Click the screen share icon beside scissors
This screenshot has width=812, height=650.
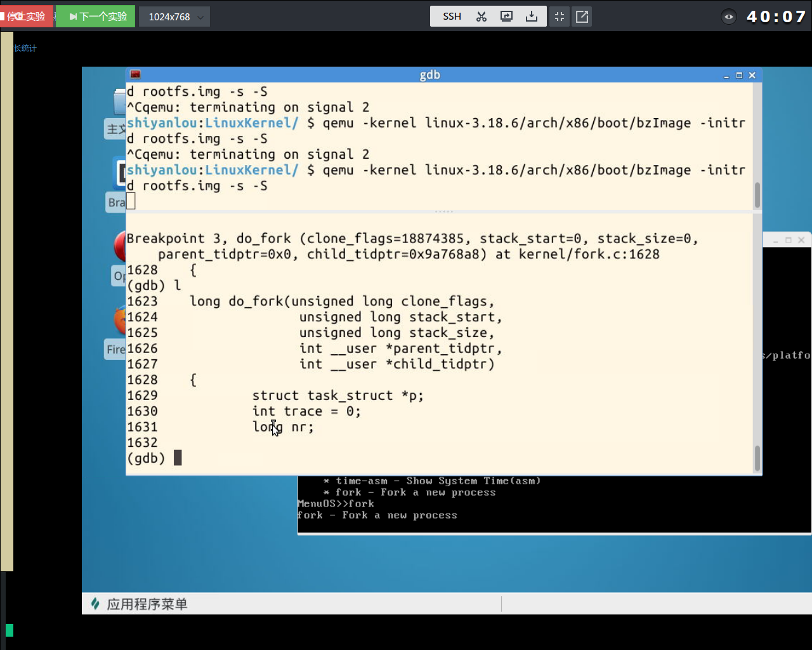click(506, 17)
